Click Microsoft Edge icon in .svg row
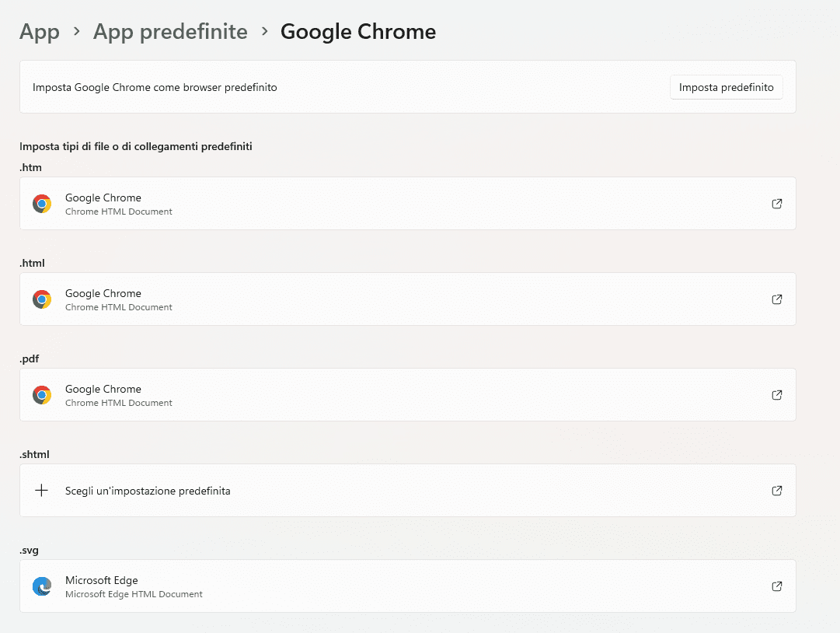Screen dimensions: 840x633 (42, 586)
